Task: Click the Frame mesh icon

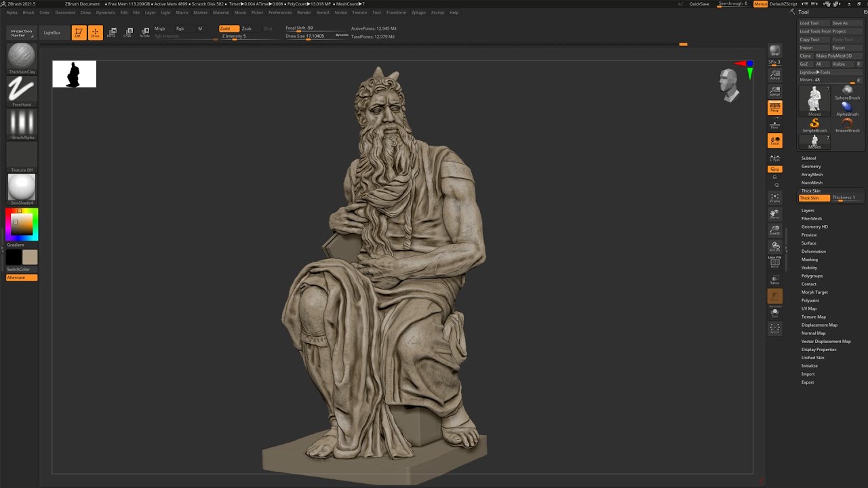Action: [774, 198]
